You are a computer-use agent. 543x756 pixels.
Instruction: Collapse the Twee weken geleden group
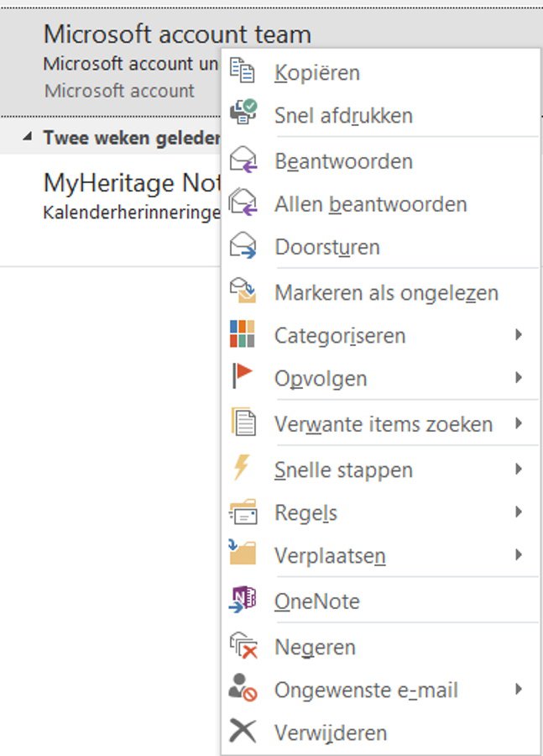point(28,138)
